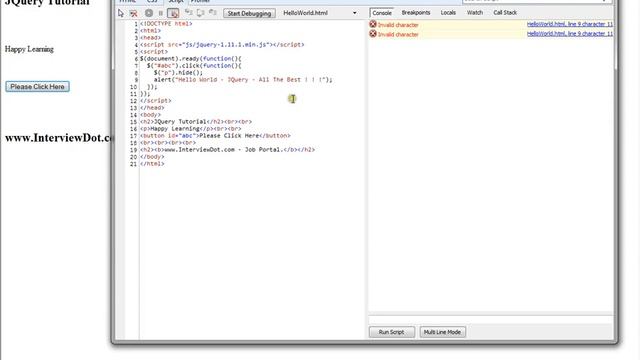Click line number 21 in gutter
Viewport: 640px width, 360px height.
click(x=133, y=164)
